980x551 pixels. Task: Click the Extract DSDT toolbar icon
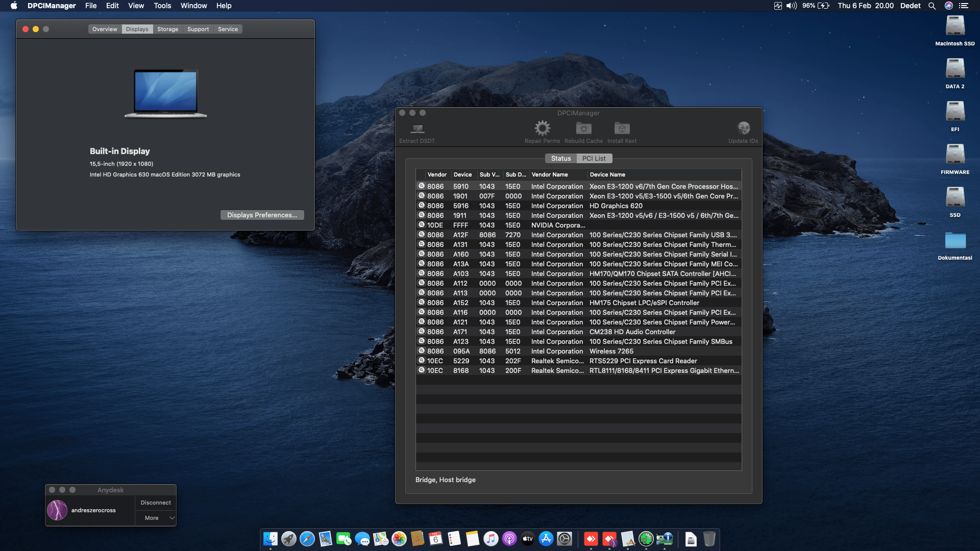tap(417, 128)
